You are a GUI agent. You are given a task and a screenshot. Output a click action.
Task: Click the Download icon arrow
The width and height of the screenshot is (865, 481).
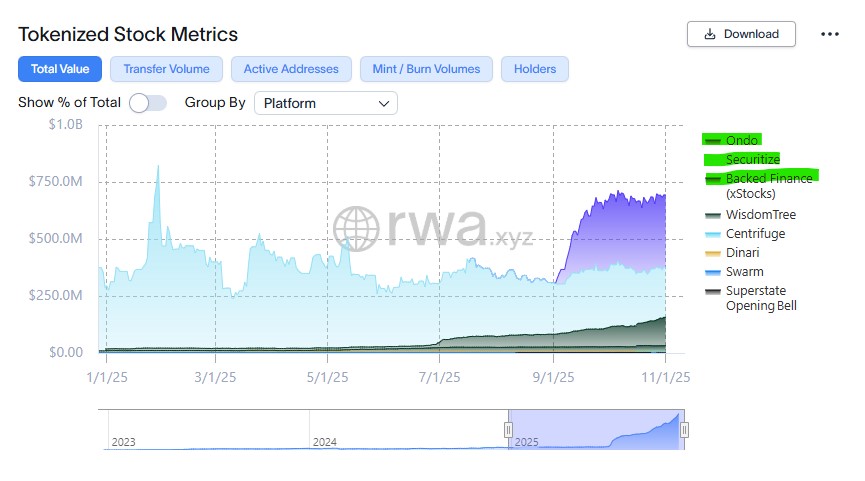710,34
